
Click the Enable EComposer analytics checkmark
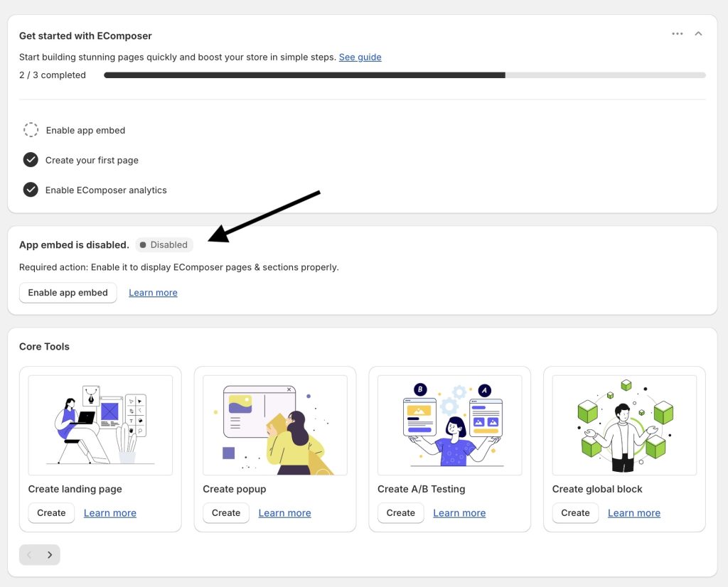click(31, 190)
